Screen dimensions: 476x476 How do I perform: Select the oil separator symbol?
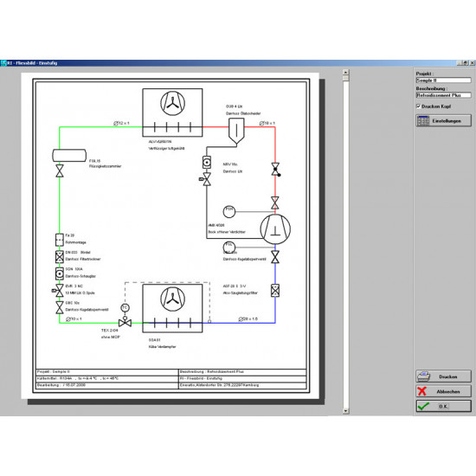[x=236, y=132]
